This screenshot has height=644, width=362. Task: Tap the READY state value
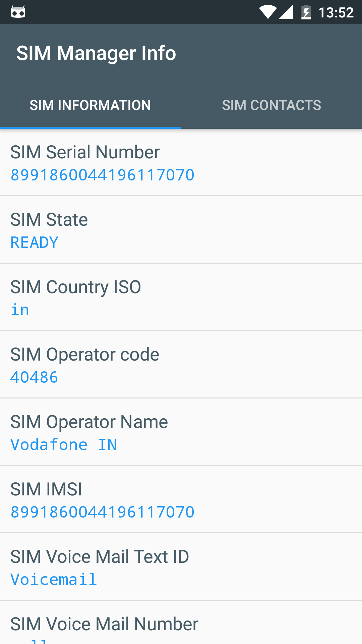[x=35, y=243]
